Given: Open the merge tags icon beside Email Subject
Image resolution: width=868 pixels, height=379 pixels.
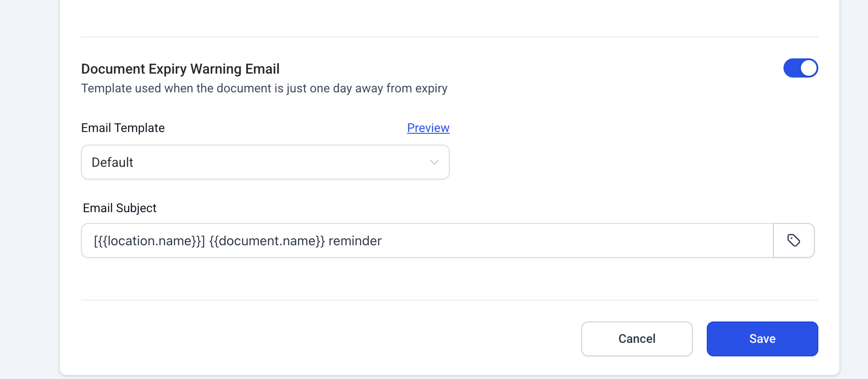Looking at the screenshot, I should coord(793,240).
